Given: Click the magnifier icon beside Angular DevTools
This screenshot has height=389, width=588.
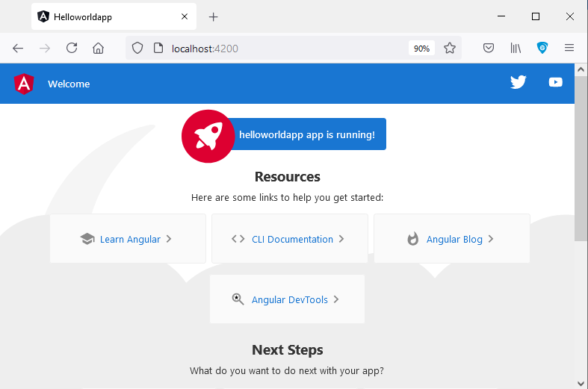Looking at the screenshot, I should coord(238,299).
